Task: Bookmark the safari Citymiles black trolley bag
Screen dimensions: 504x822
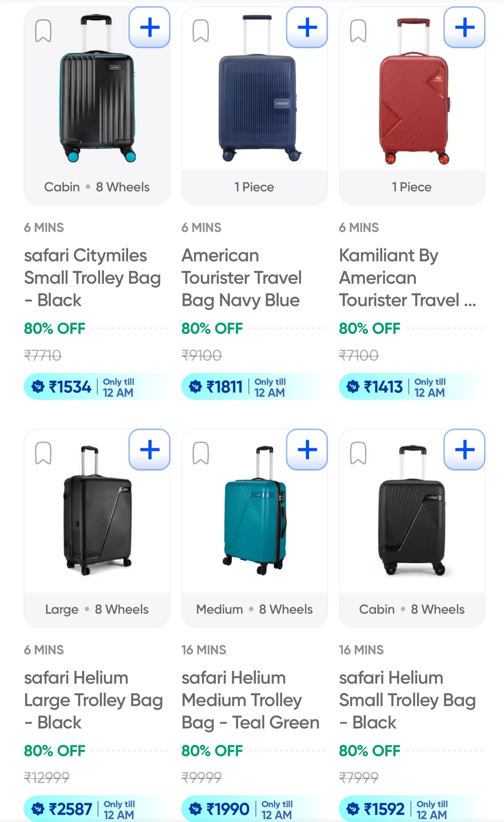Action: [43, 31]
